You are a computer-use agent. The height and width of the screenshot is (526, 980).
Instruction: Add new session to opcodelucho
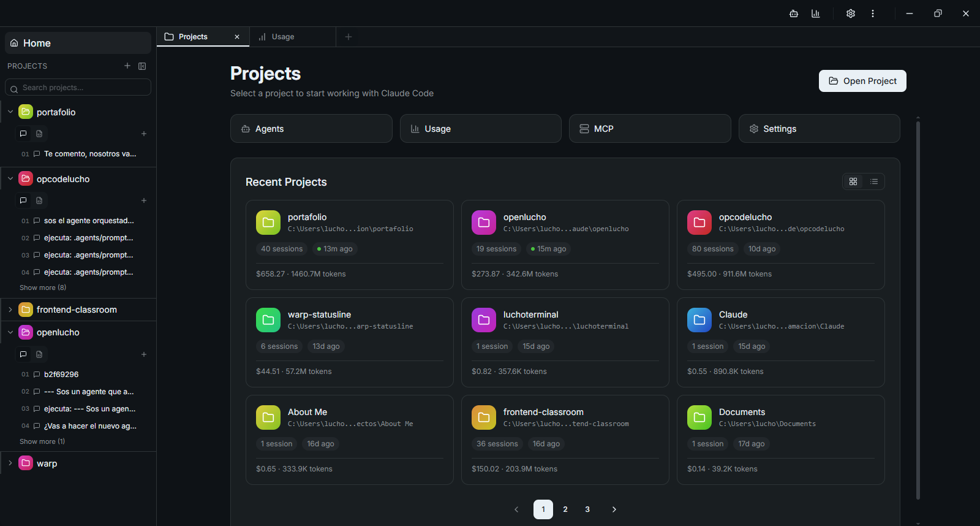(x=144, y=200)
